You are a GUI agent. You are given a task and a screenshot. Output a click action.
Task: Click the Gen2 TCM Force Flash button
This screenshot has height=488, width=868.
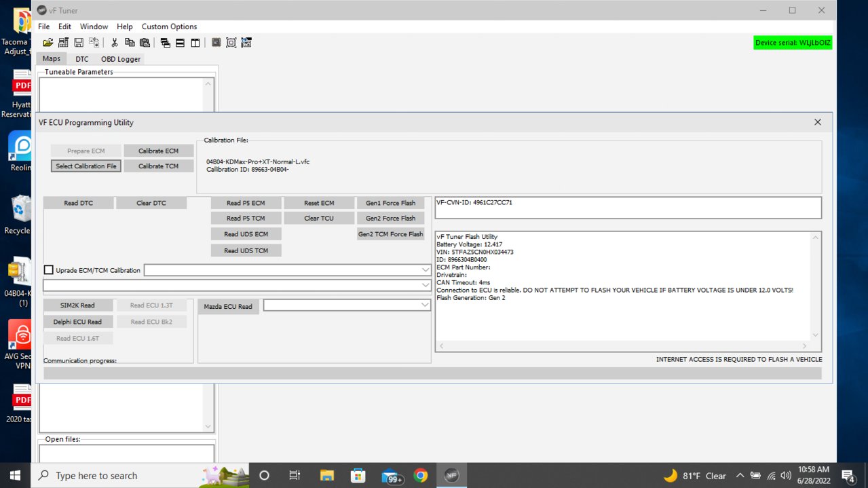(391, 234)
